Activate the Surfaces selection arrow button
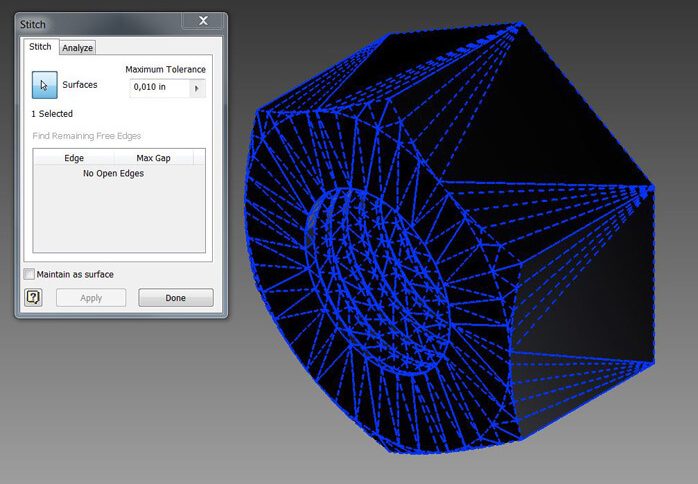The height and width of the screenshot is (484, 698). coord(45,85)
